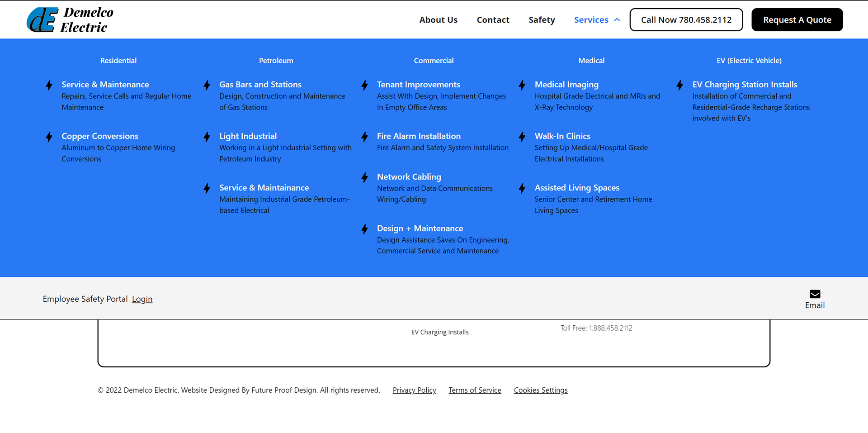Open the About Us page
Screen dimensions: 868x433
[438, 20]
